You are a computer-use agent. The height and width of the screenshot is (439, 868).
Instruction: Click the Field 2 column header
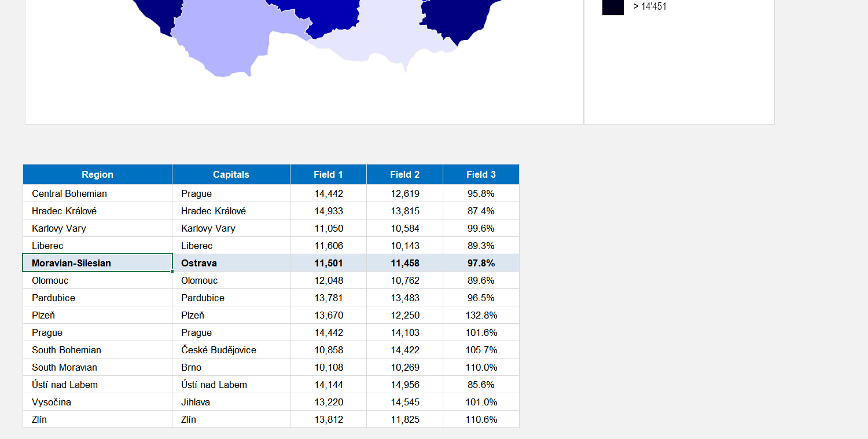tap(404, 174)
